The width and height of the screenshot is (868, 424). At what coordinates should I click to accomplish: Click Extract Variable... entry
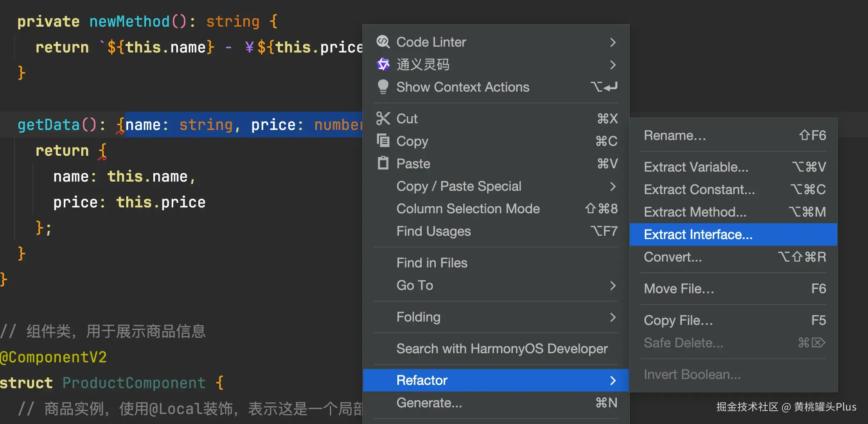coord(696,167)
